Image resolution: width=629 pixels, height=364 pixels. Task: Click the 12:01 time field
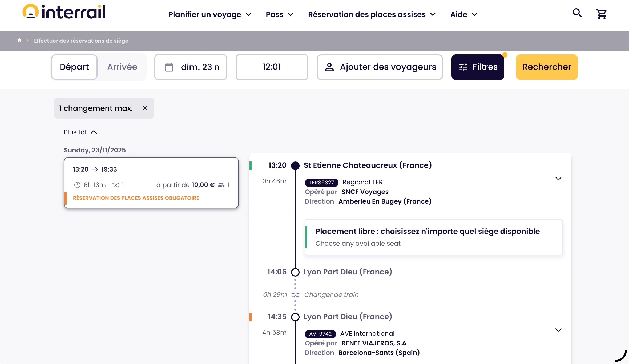[x=272, y=67]
